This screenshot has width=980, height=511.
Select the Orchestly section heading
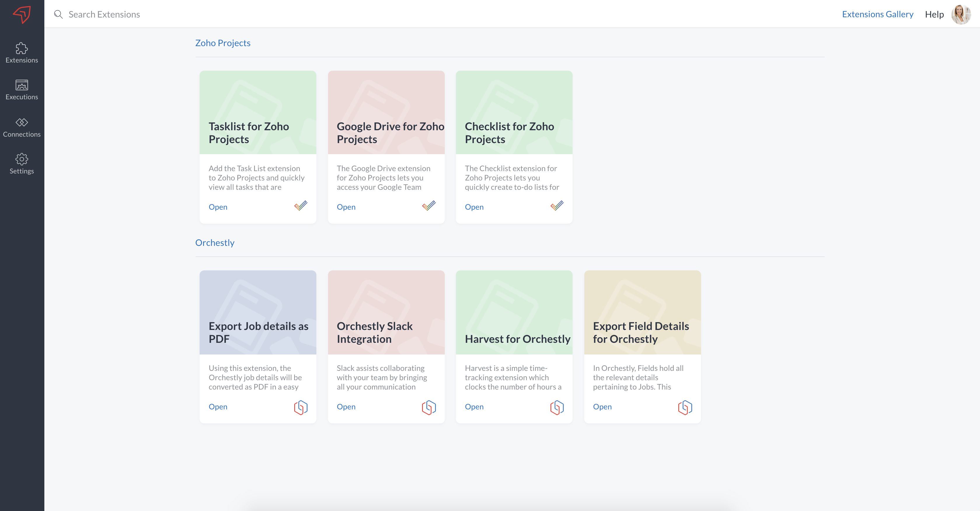[215, 243]
